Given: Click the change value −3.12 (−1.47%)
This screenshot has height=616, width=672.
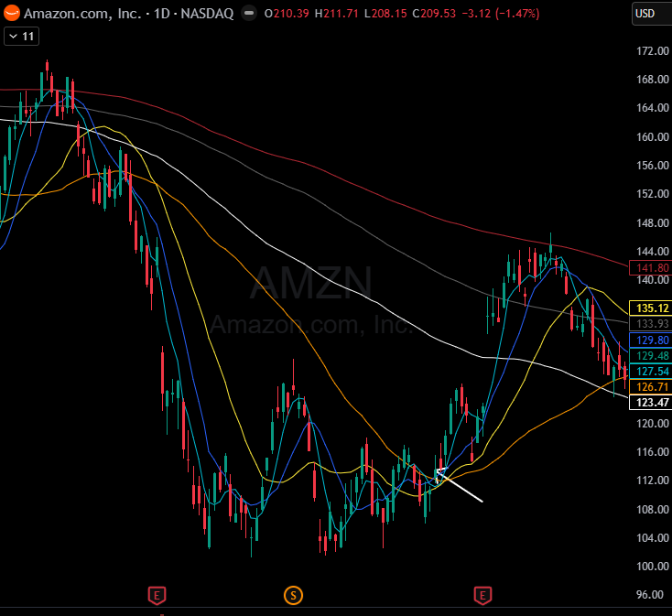Looking at the screenshot, I should click(x=501, y=14).
